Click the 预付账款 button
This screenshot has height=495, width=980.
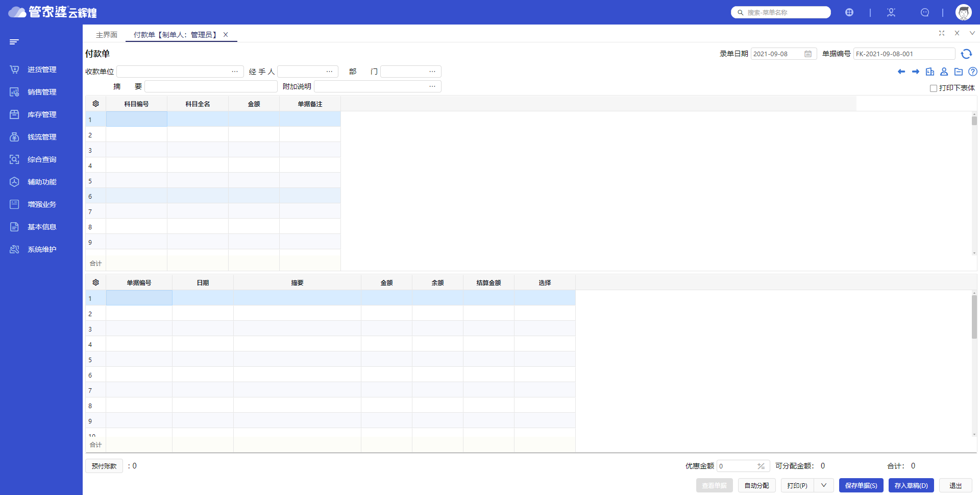pos(104,466)
